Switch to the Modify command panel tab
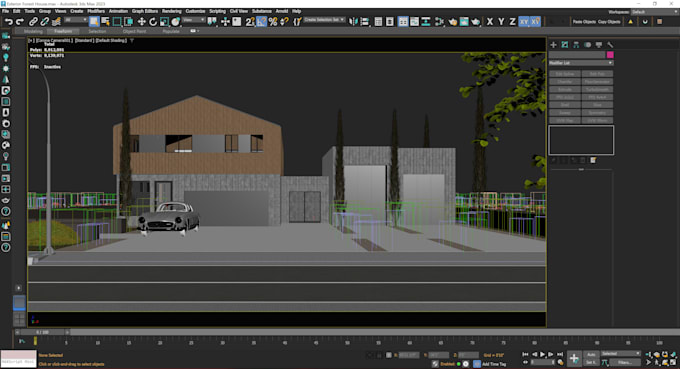 tap(565, 45)
